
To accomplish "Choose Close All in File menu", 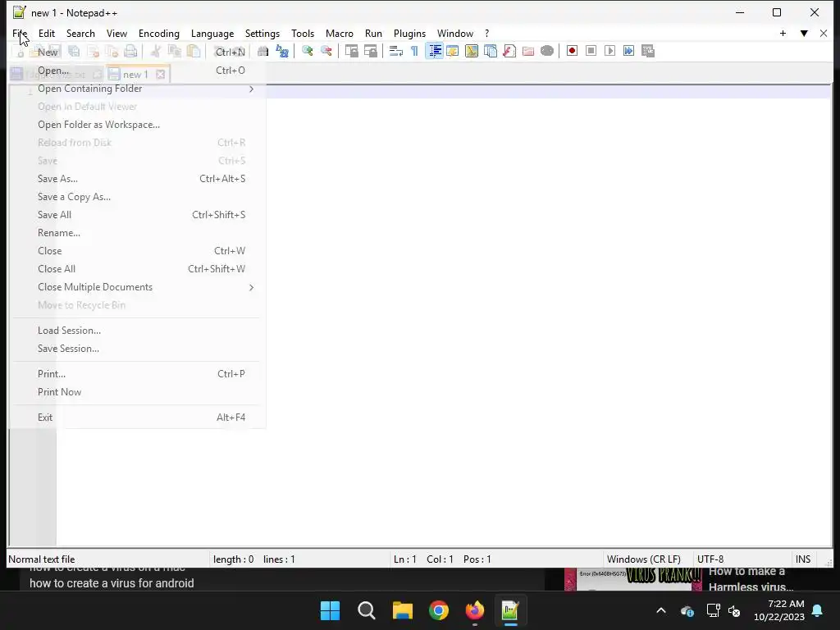I will [x=136, y=269].
